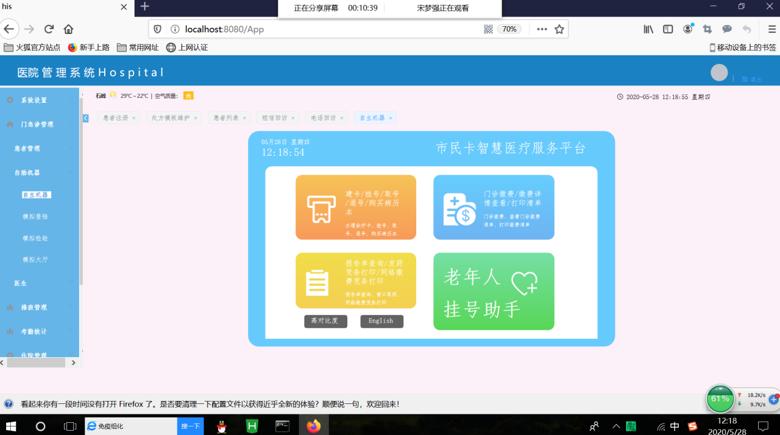Click the heart icon on green tile
The height and width of the screenshot is (435, 780).
click(x=524, y=284)
